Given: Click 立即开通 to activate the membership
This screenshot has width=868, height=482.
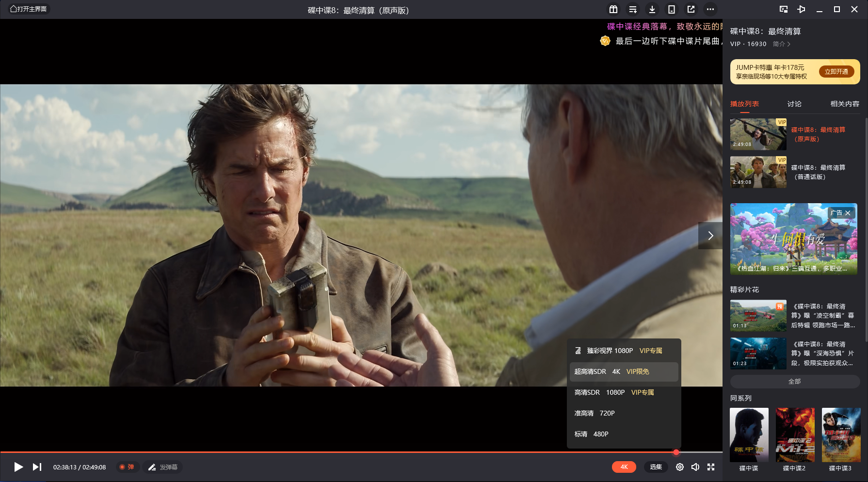Looking at the screenshot, I should point(836,72).
